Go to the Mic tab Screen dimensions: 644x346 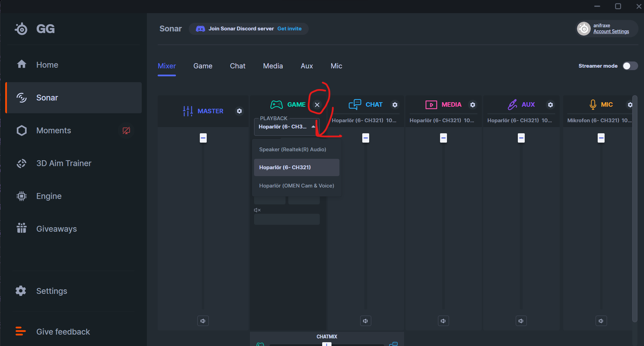[336, 66]
